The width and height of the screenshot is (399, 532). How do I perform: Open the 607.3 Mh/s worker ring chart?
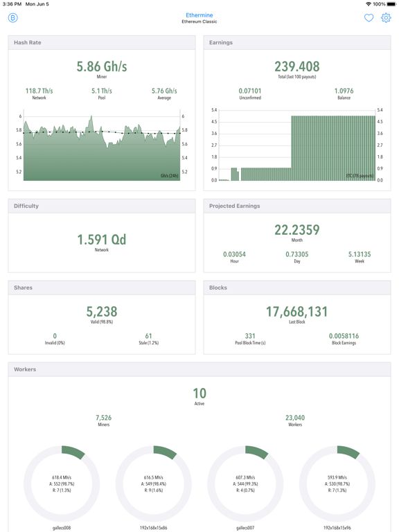[245, 484]
